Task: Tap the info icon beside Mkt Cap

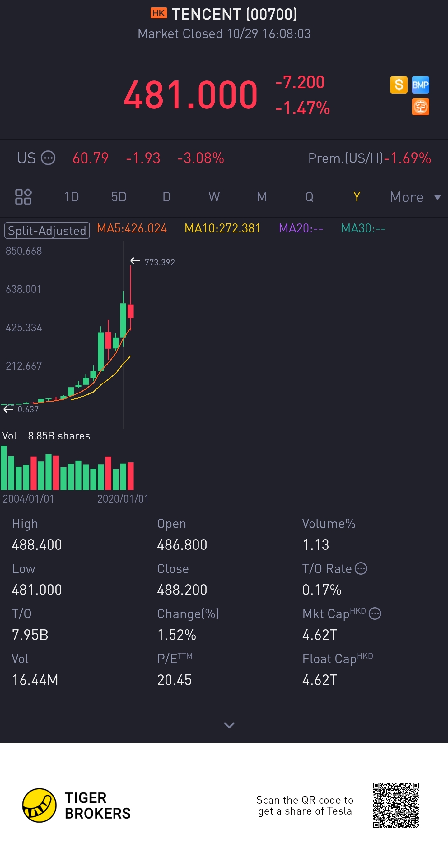Action: (x=375, y=613)
